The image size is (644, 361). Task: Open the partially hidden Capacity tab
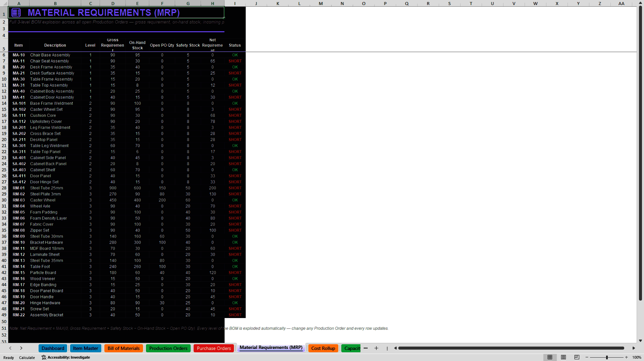[x=351, y=348]
